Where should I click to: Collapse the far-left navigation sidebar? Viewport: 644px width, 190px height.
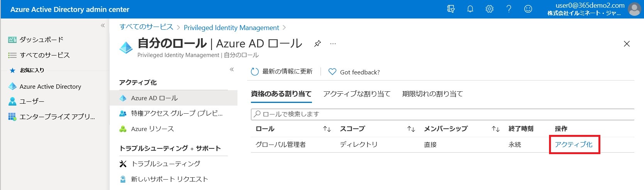[x=103, y=25]
